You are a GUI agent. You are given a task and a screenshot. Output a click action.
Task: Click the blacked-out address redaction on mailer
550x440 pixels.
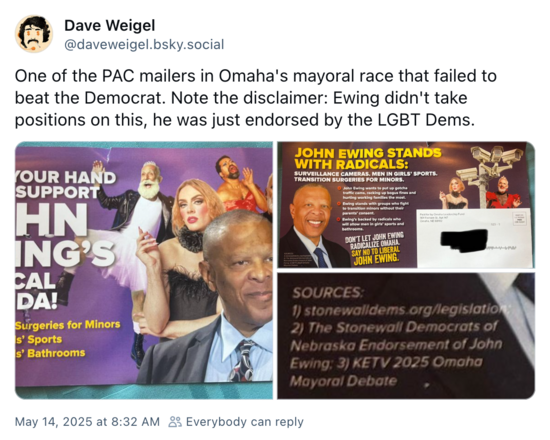[x=464, y=240]
